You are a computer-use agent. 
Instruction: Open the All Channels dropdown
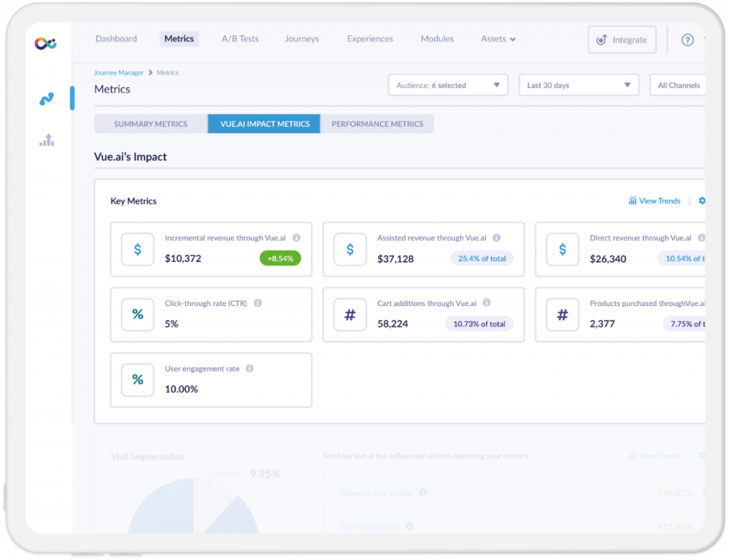(x=678, y=85)
